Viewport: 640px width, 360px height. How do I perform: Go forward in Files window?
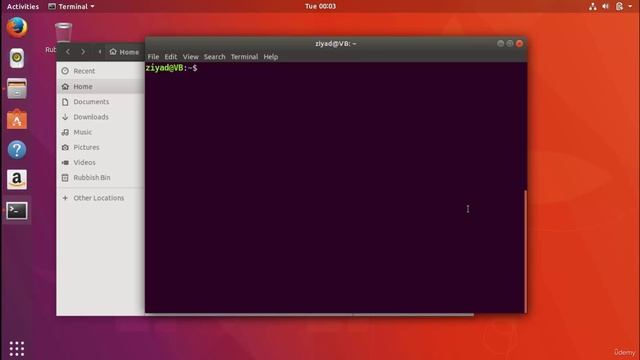pyautogui.click(x=83, y=52)
